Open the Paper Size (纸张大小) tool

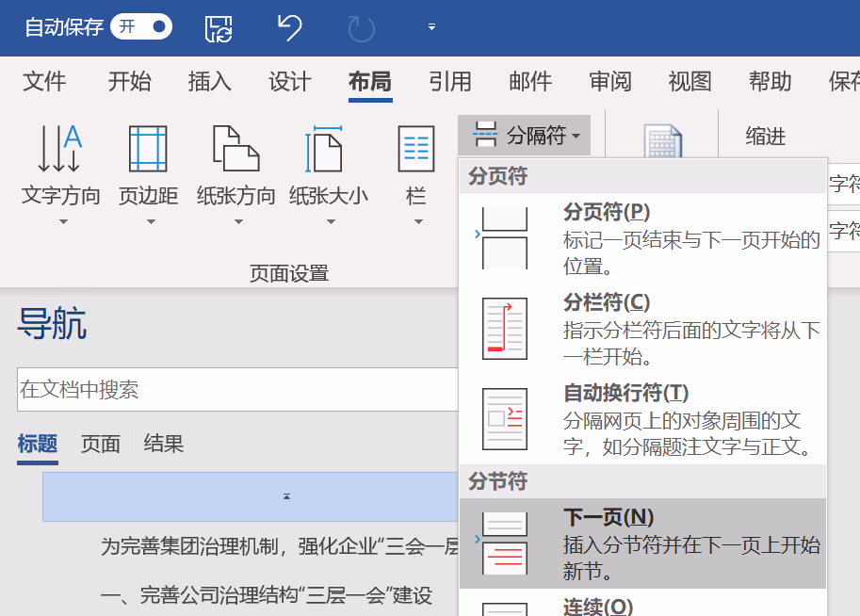coord(328,174)
